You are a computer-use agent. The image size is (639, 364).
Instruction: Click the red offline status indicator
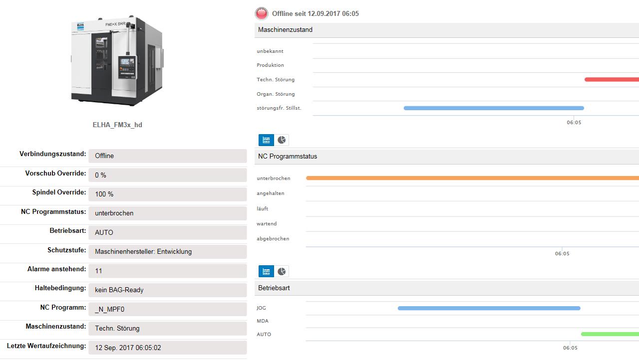coord(262,13)
